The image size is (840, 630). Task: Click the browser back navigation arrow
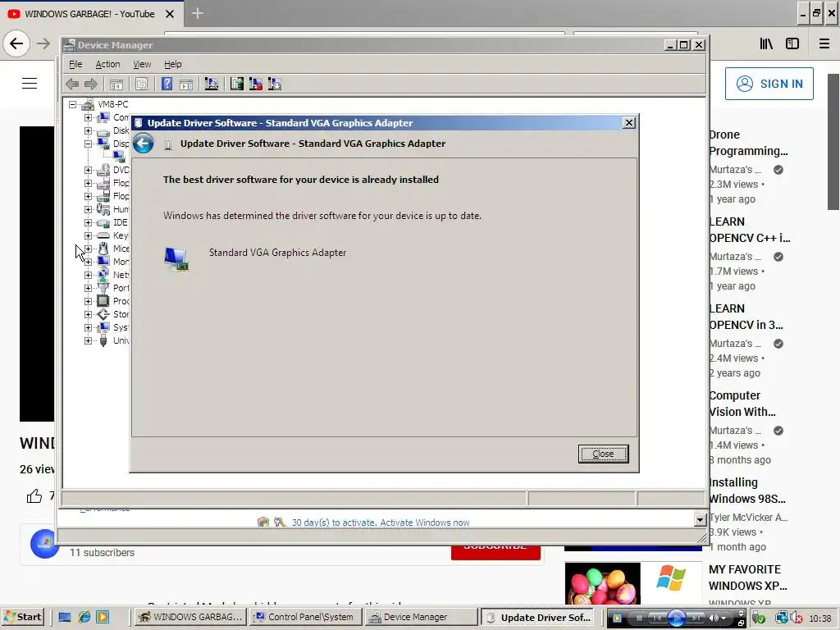pyautogui.click(x=16, y=43)
